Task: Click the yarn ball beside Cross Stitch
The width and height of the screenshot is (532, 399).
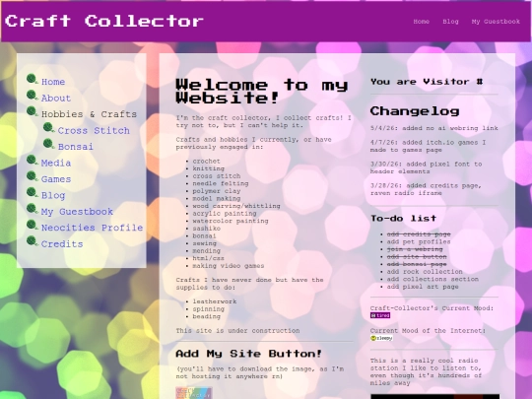Action: [x=49, y=128]
